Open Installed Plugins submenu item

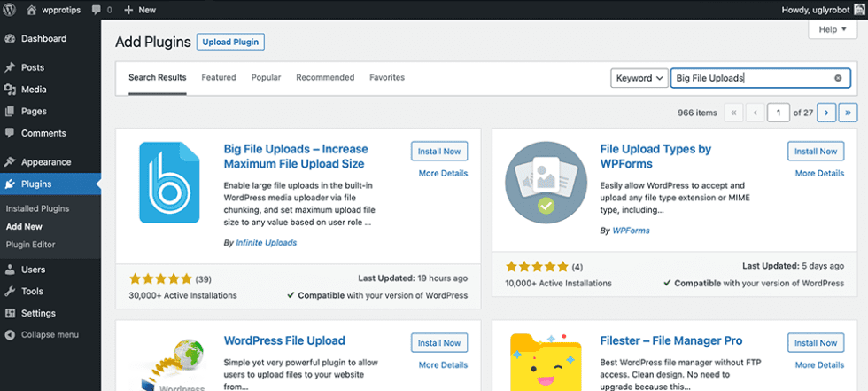(x=37, y=208)
